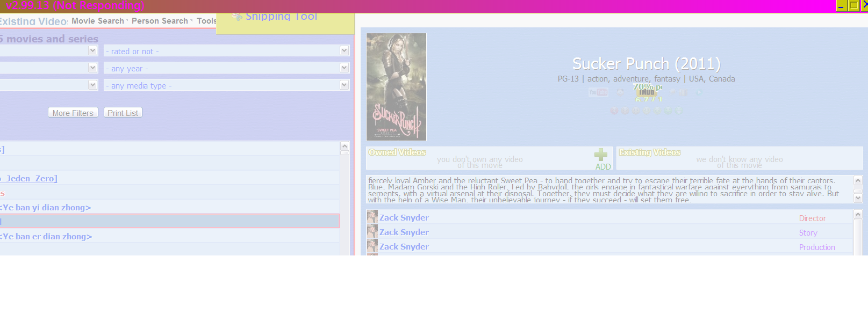Switch to the Existing Videos tab
Screen dimensions: 868x322
pos(33,21)
